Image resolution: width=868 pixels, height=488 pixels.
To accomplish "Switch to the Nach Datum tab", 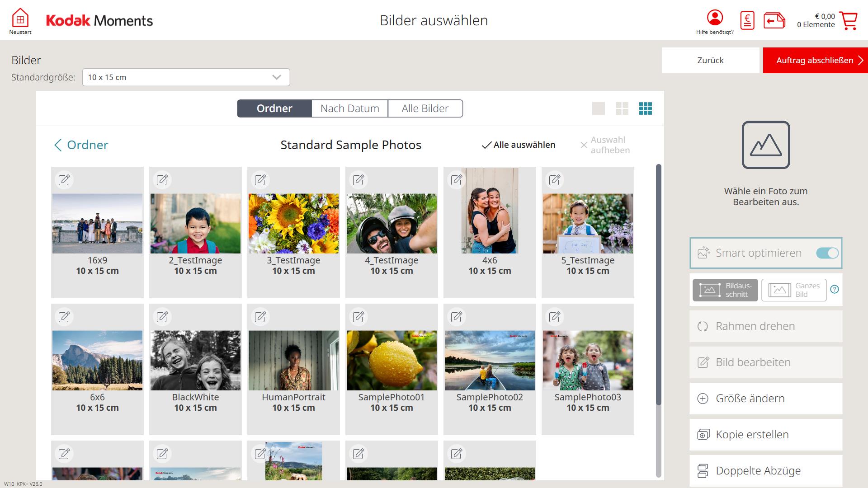I will tap(349, 108).
